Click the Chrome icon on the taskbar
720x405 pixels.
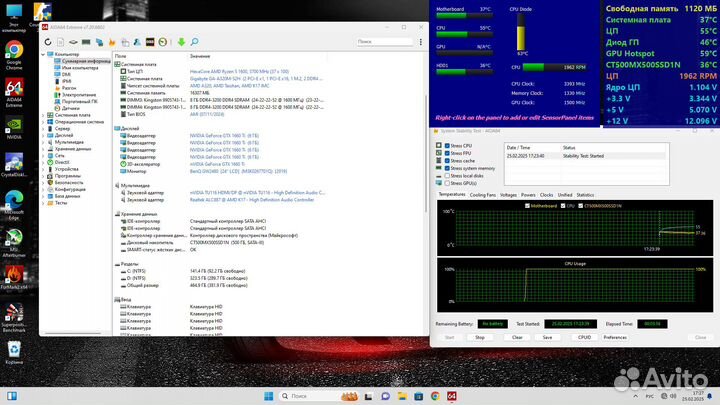[435, 396]
